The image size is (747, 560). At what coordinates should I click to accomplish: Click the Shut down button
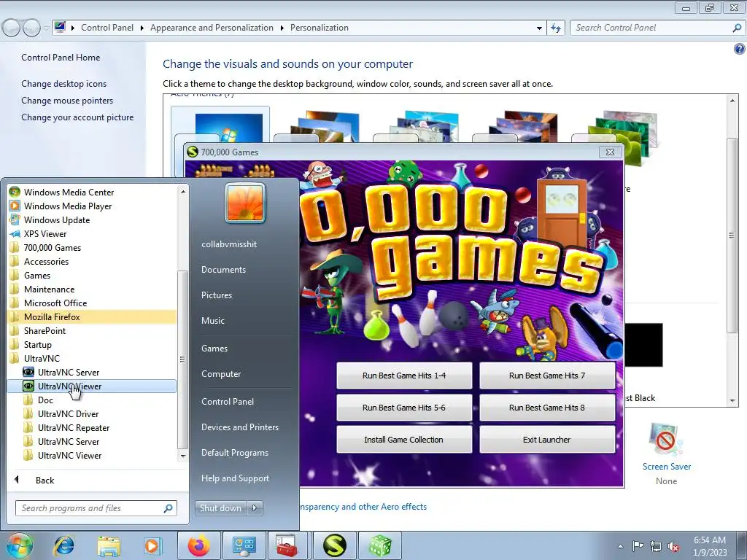220,508
